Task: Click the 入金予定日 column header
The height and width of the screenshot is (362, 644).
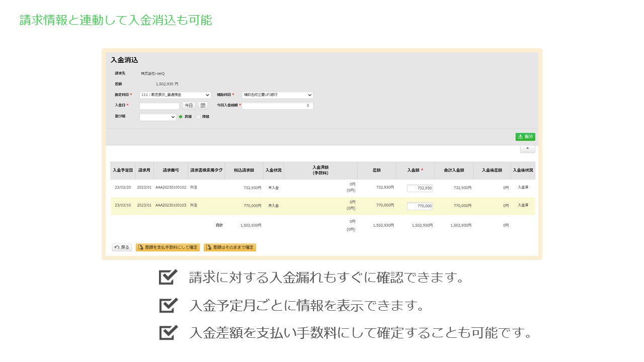Action: click(123, 170)
